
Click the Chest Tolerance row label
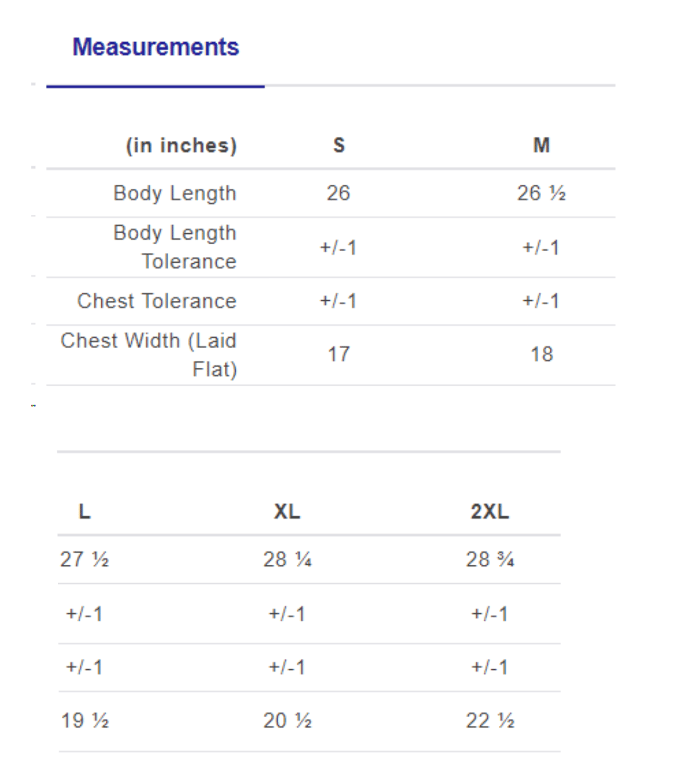point(157,301)
